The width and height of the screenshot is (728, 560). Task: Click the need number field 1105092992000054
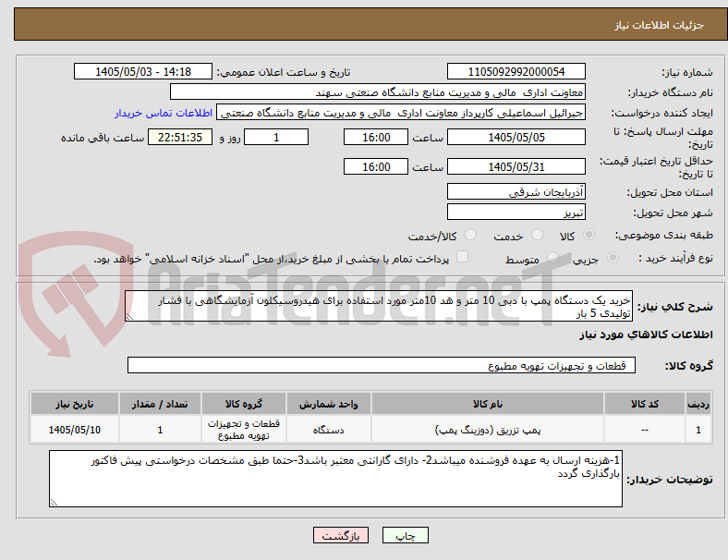point(516,72)
